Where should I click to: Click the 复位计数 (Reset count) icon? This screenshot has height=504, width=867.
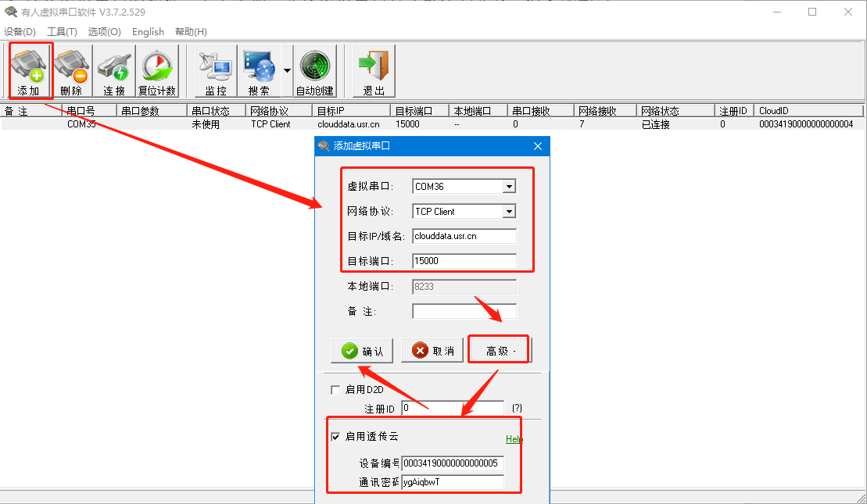(157, 70)
